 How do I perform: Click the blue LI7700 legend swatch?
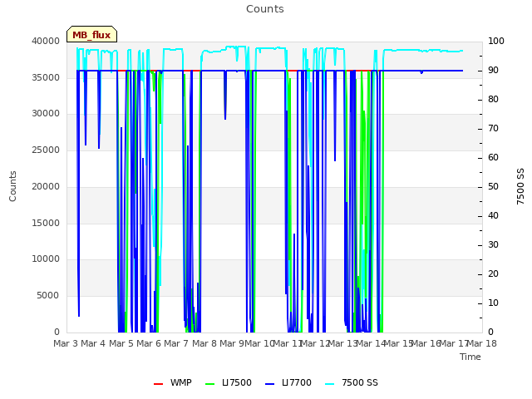[x=269, y=384]
